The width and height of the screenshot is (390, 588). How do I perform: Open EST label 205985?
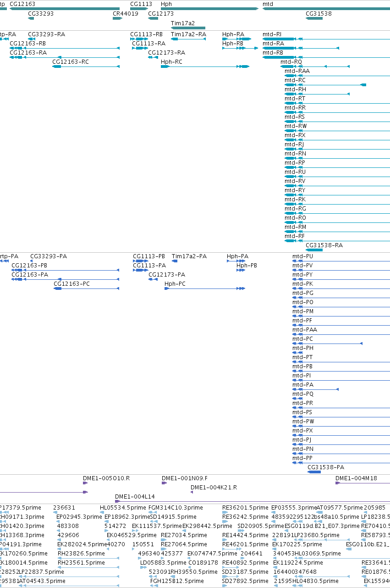click(x=375, y=508)
